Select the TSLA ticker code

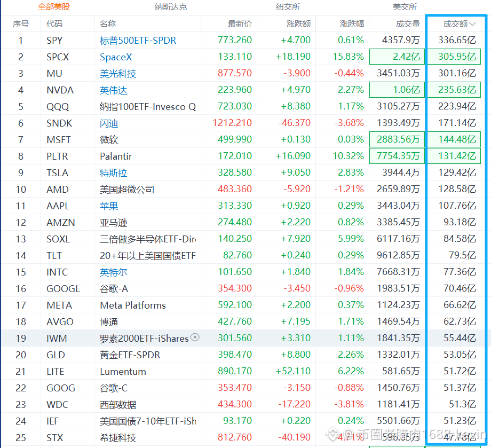[57, 173]
